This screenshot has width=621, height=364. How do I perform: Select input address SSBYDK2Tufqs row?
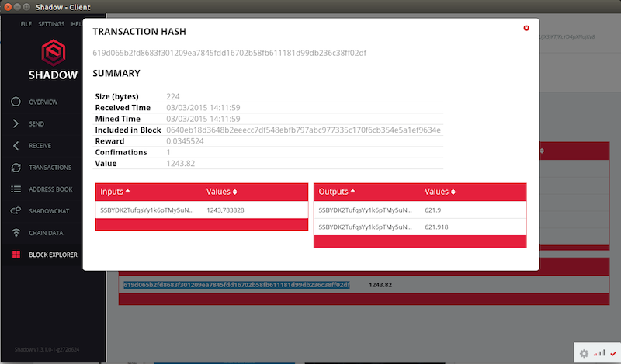[x=147, y=210]
